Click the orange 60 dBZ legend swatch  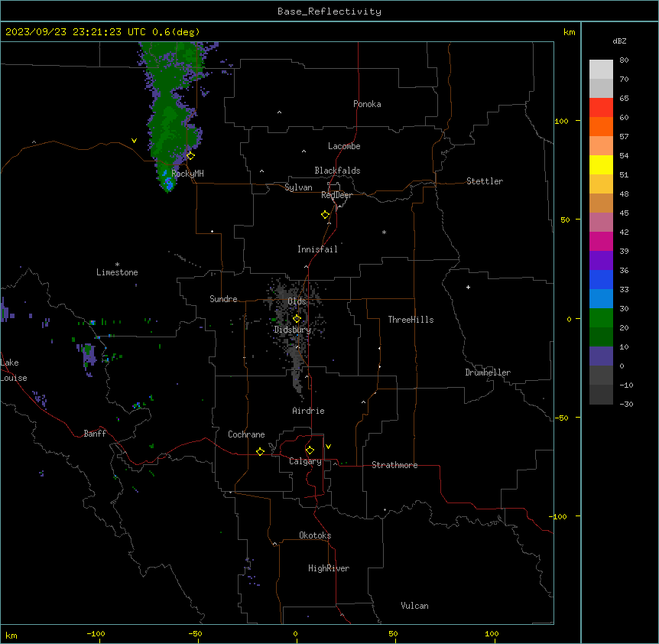(x=601, y=126)
